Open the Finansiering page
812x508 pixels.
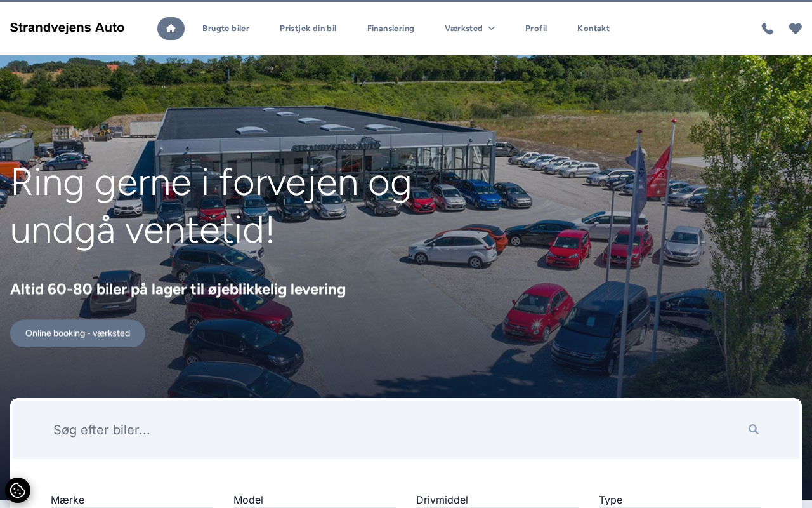(391, 29)
